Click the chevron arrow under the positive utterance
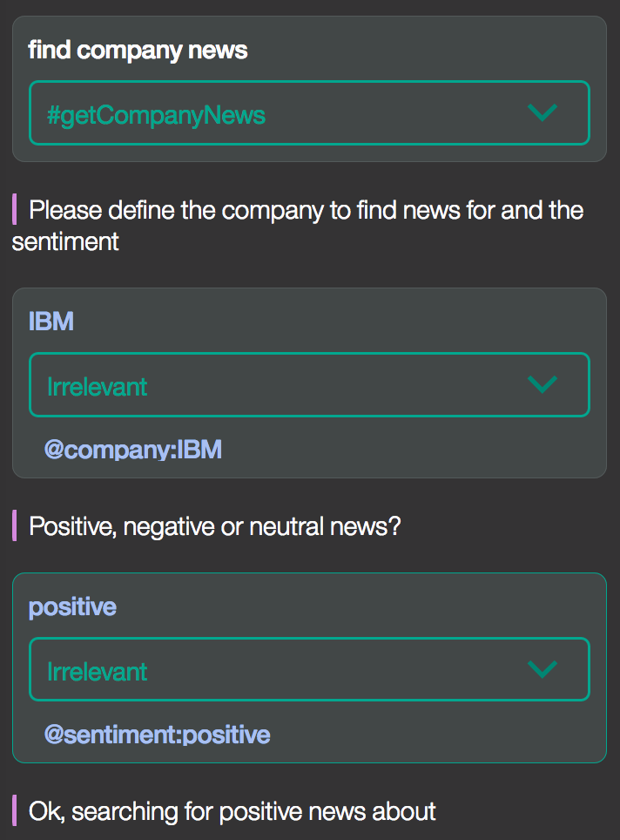Image resolution: width=620 pixels, height=840 pixels. (x=542, y=669)
